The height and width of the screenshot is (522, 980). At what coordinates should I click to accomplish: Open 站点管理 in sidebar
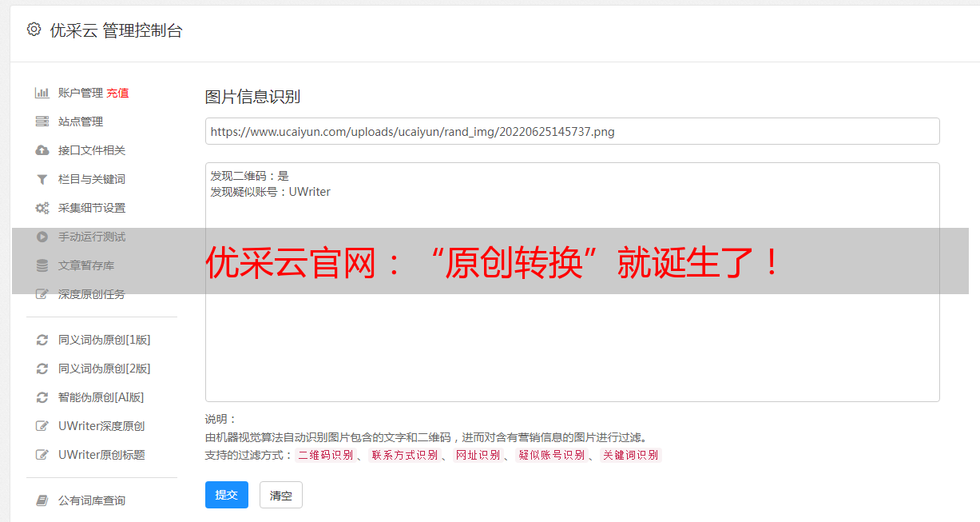pyautogui.click(x=81, y=122)
